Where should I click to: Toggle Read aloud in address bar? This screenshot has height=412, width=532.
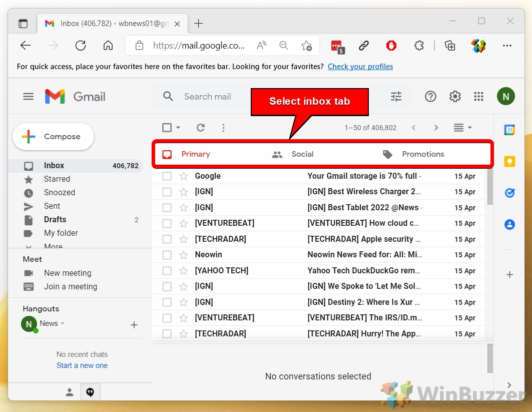(261, 46)
